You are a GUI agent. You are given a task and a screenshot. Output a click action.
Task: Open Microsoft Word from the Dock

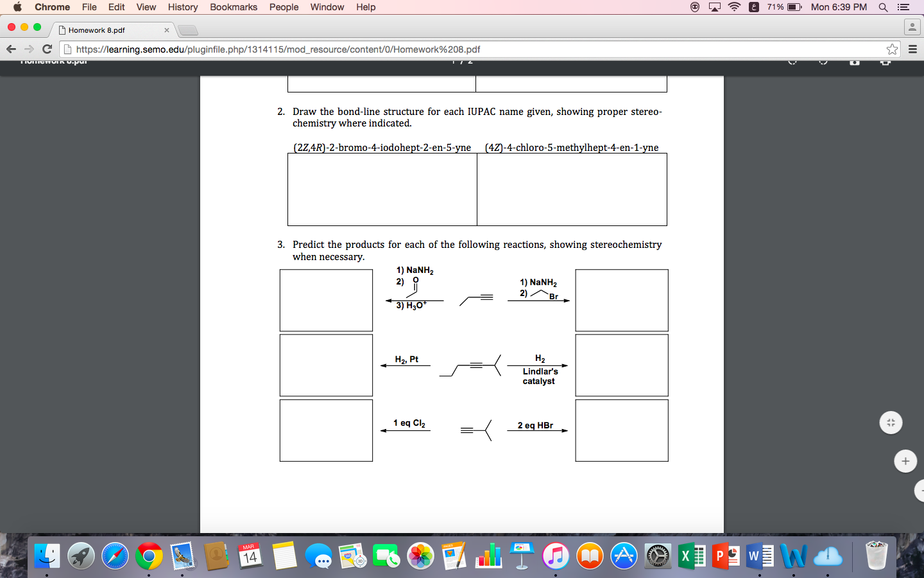pos(761,557)
